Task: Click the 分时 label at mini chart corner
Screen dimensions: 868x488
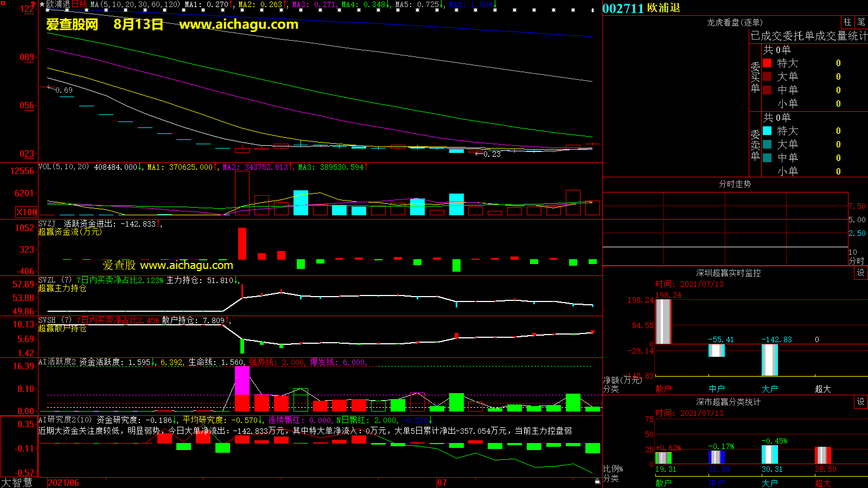Action: point(857,261)
